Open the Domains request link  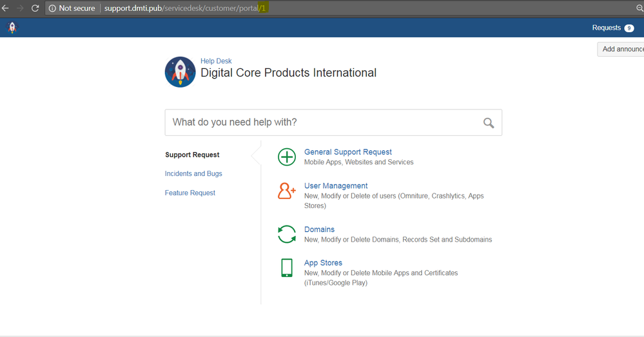pos(319,229)
